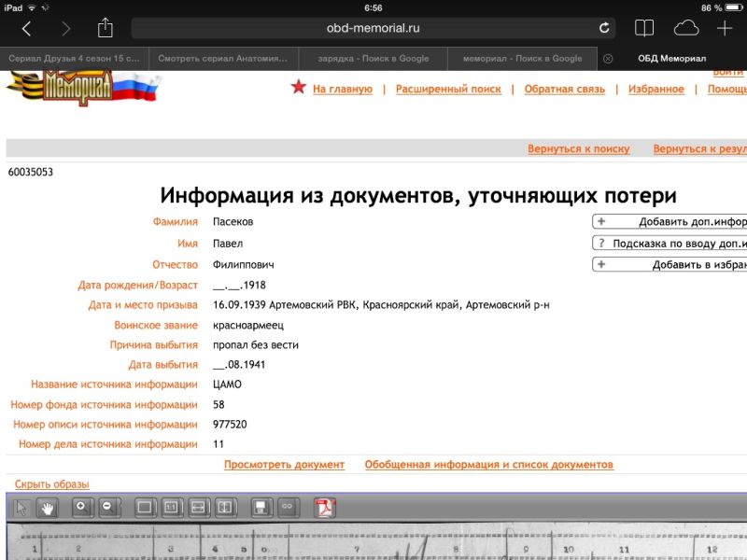Show document at 1:1 actual size
Image resolution: width=747 pixels, height=560 pixels.
tap(172, 507)
